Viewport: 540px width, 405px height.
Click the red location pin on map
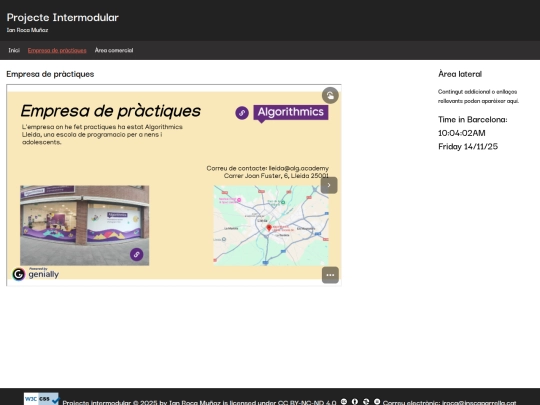(269, 228)
